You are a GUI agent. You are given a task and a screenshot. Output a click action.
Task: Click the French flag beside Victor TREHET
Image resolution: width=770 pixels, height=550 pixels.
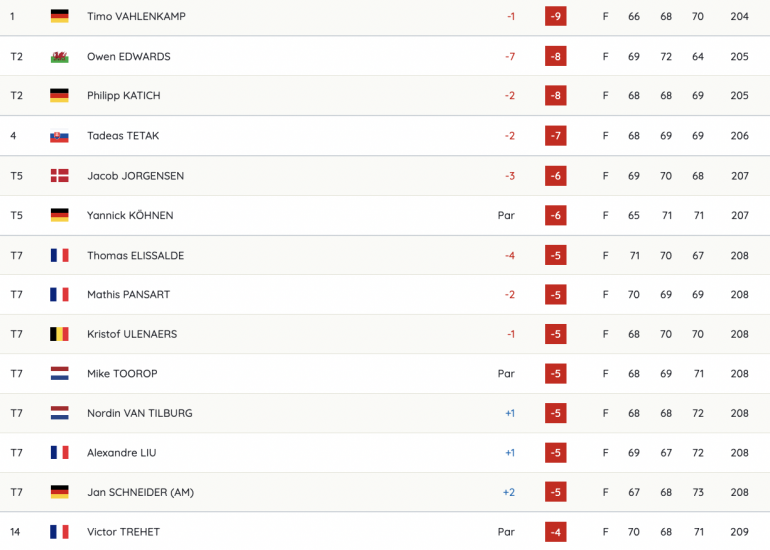coord(59,532)
